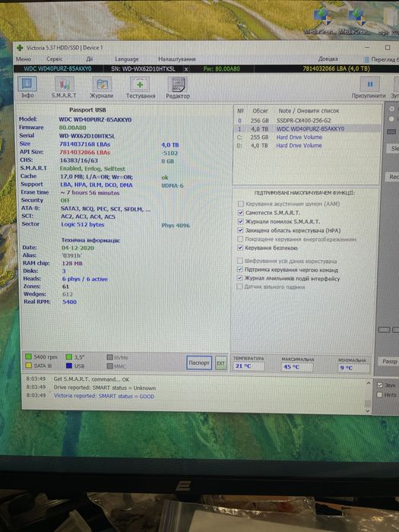Click the Victoria green cross title icon
399x532 pixels.
(x=20, y=48)
